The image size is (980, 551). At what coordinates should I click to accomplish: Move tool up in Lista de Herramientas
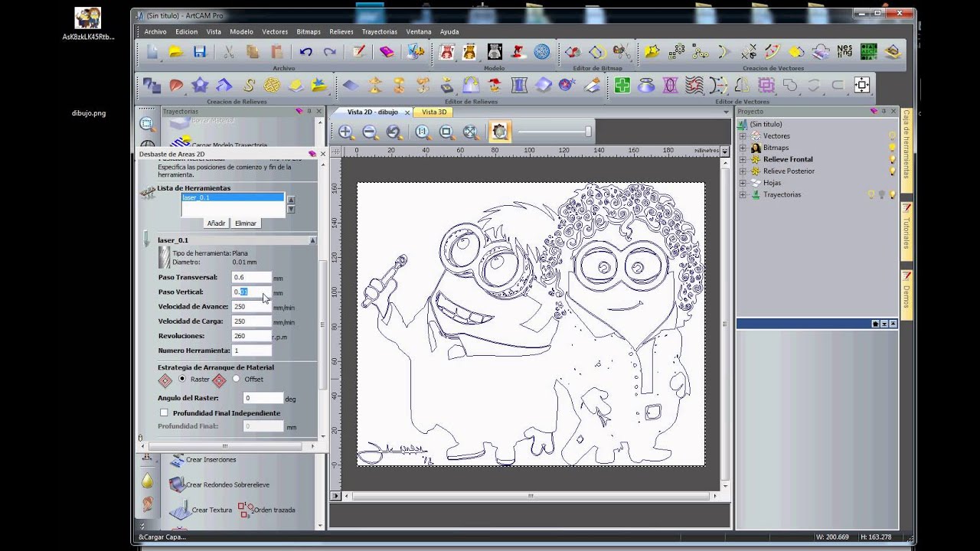point(291,199)
